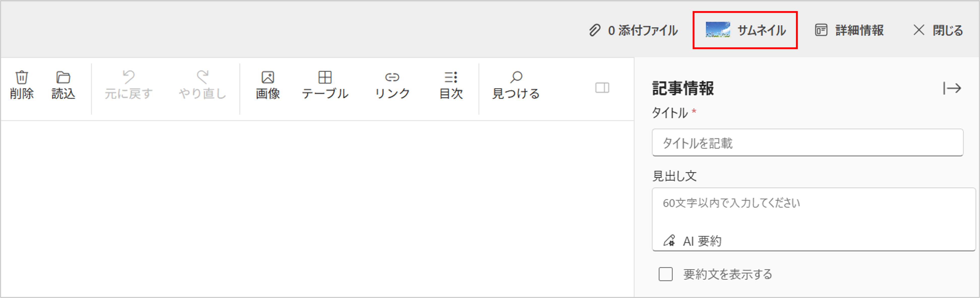Click the sky thumbnail preview image
Image resolution: width=980 pixels, height=298 pixels.
[718, 30]
